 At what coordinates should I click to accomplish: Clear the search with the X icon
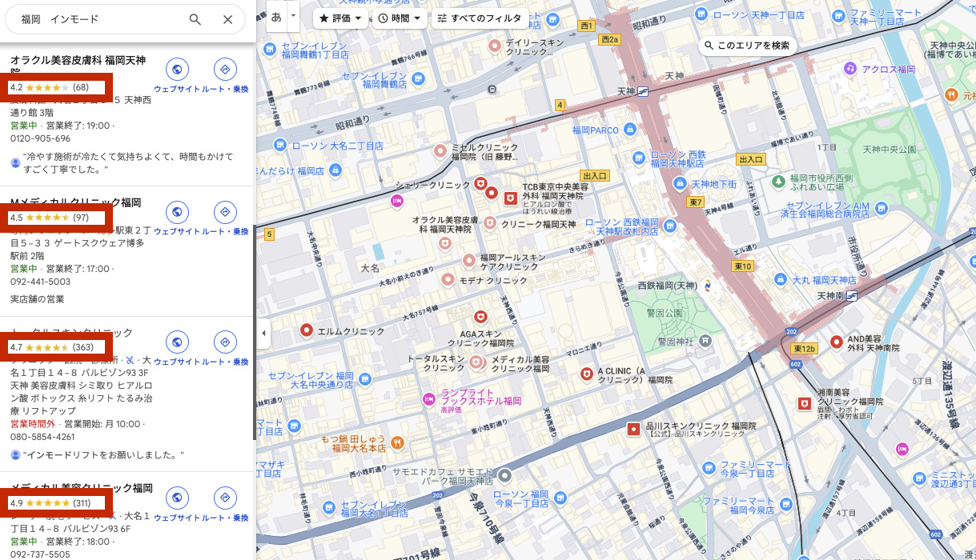(228, 20)
